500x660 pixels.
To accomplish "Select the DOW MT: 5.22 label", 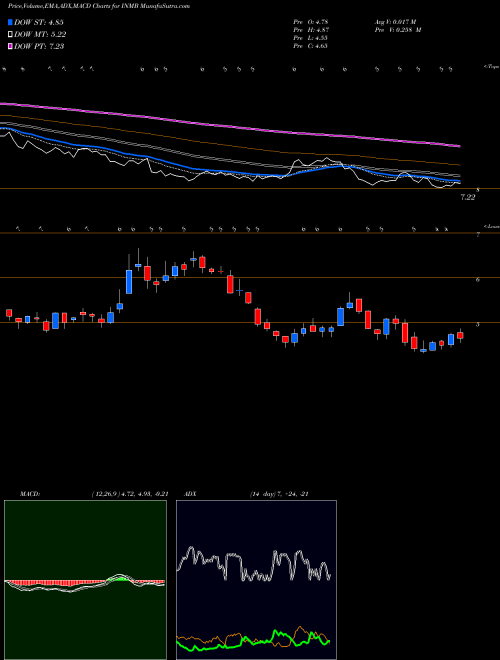I will click(40, 35).
